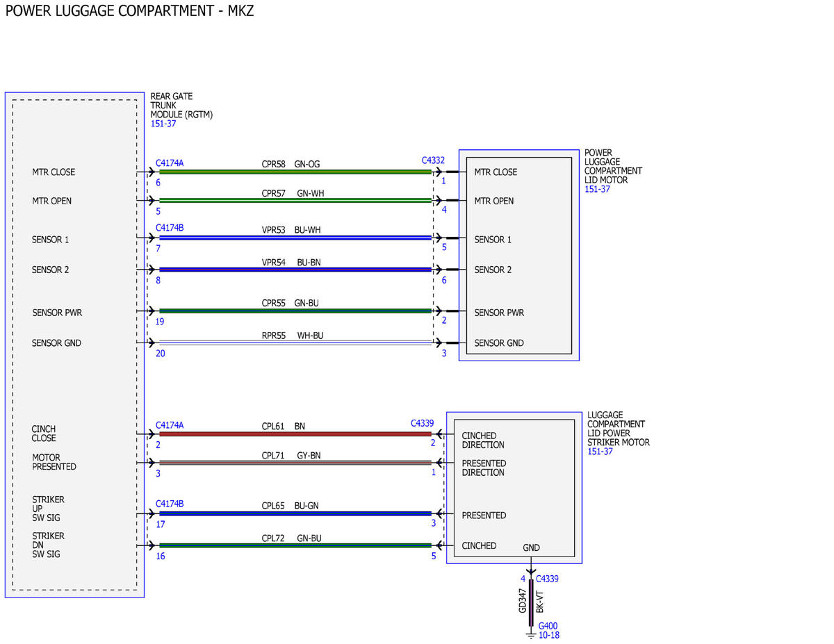
Task: Select wire label RPR55 WH-BU
Action: (x=293, y=336)
